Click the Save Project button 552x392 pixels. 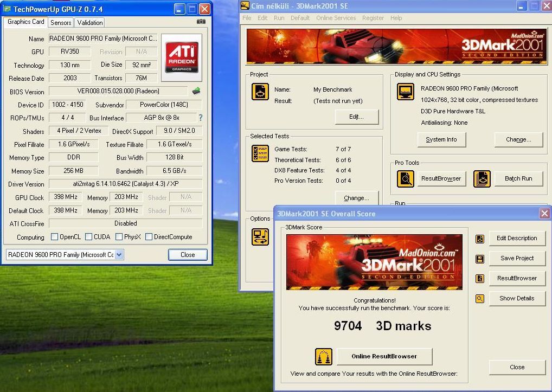pyautogui.click(x=517, y=258)
